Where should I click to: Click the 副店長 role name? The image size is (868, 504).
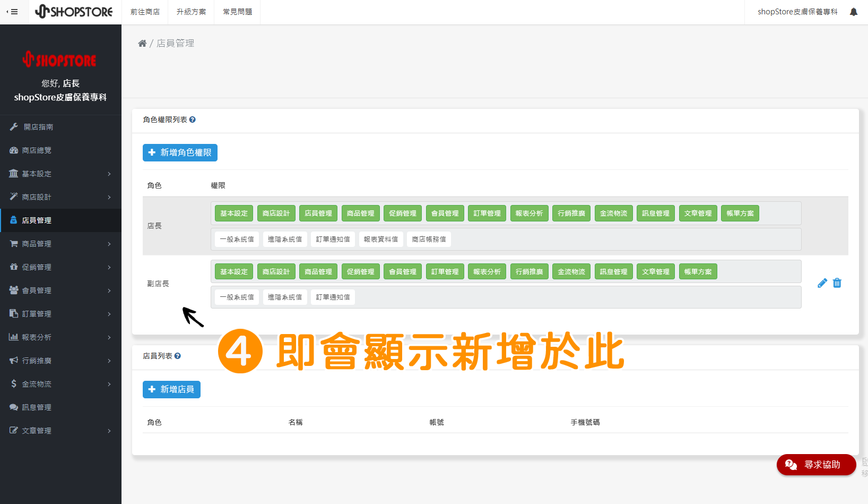[x=158, y=284]
